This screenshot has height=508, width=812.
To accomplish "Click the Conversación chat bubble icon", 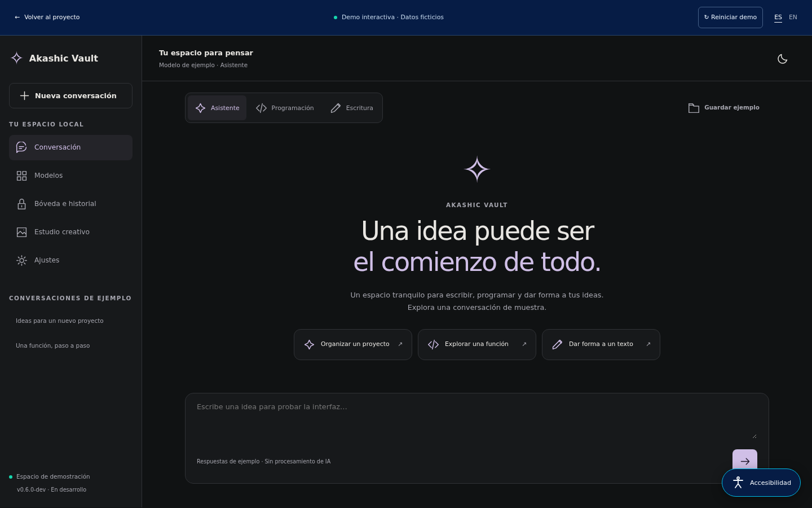I will tap(21, 147).
